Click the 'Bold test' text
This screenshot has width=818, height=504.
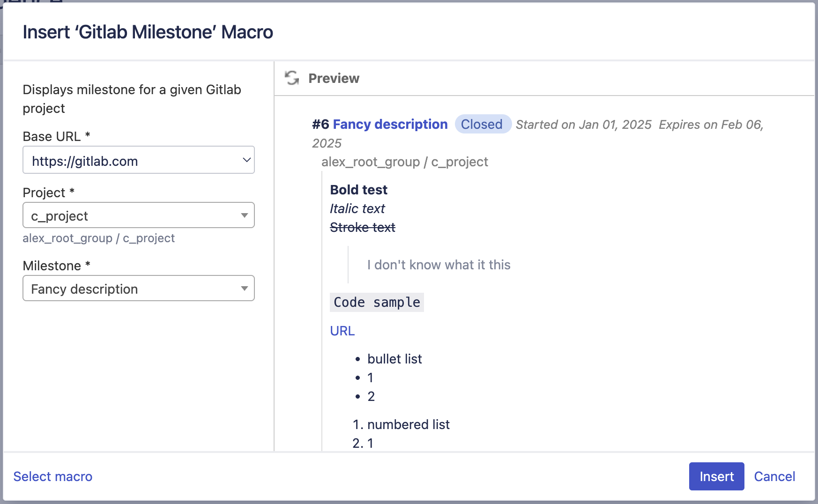coord(358,190)
